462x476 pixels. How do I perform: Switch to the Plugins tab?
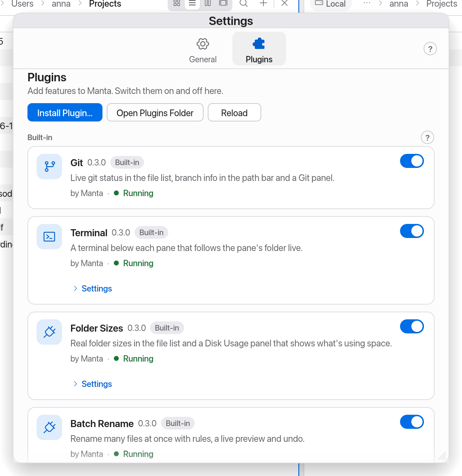tap(259, 49)
